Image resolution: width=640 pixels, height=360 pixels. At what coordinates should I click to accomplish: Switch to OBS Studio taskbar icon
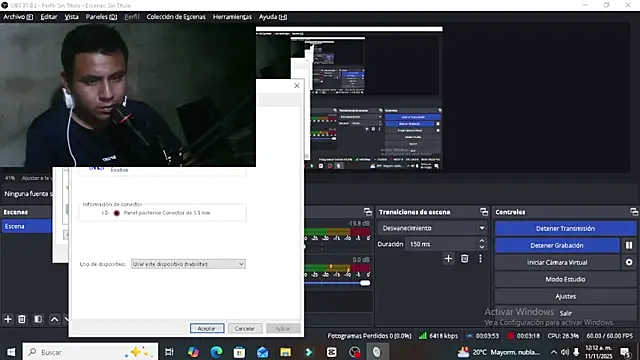click(355, 352)
